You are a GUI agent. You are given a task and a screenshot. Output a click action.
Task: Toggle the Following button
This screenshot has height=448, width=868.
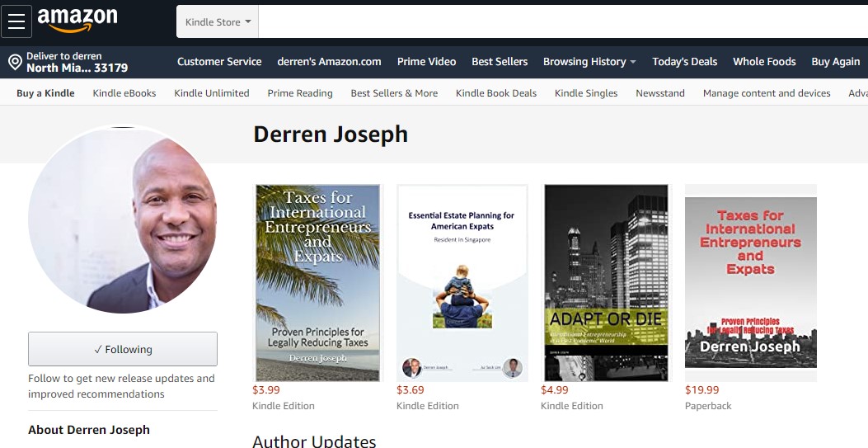[x=123, y=349]
